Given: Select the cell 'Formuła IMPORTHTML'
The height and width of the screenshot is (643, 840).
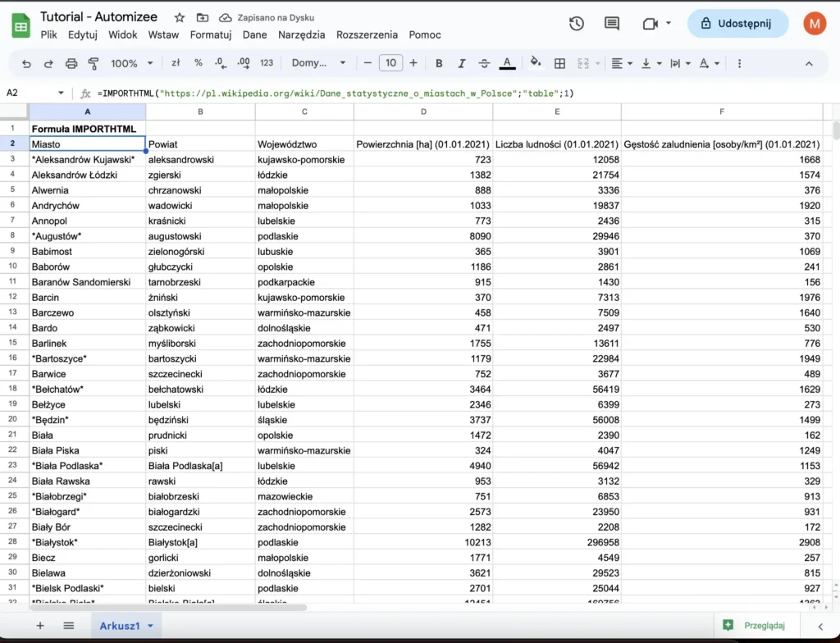Looking at the screenshot, I should pos(87,129).
